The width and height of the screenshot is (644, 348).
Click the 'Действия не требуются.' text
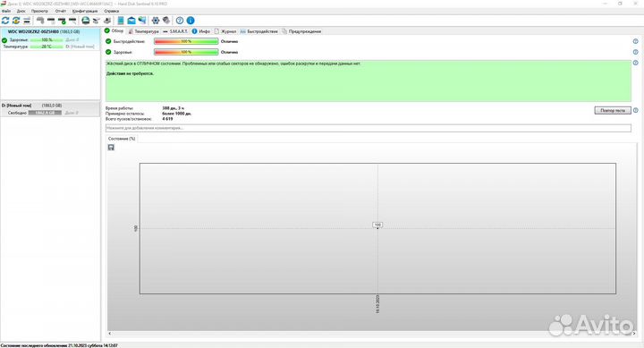pos(130,73)
